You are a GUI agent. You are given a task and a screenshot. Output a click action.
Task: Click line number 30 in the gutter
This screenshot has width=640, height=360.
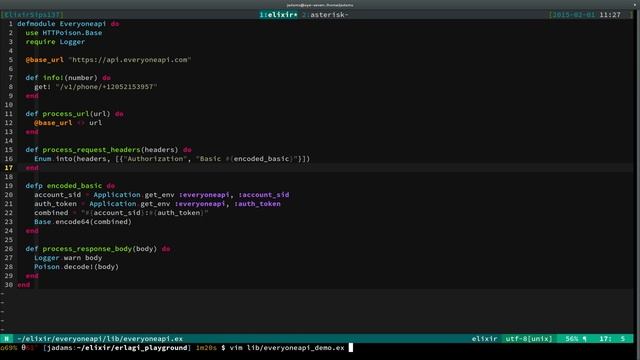pos(9,284)
